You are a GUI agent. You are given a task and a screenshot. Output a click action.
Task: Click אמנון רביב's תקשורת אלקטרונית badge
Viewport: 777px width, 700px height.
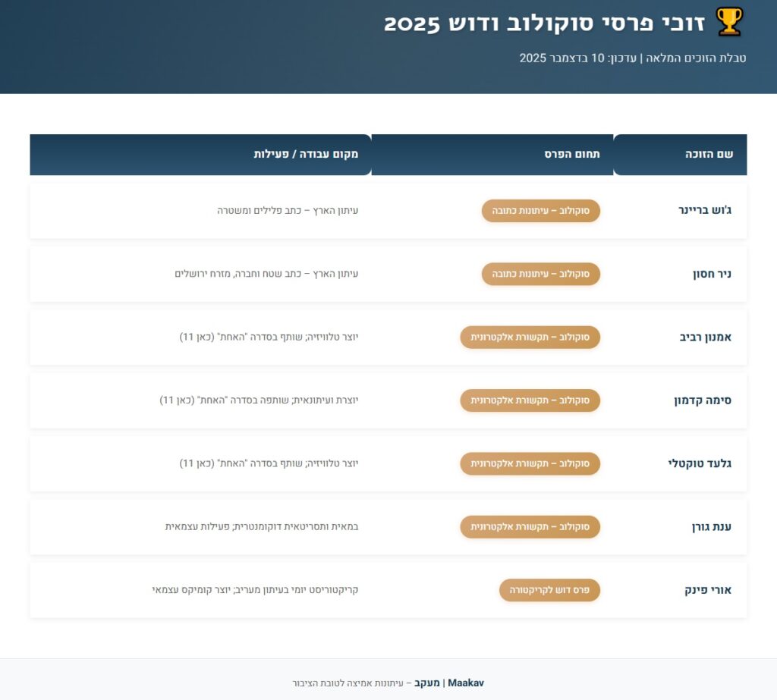pos(530,337)
